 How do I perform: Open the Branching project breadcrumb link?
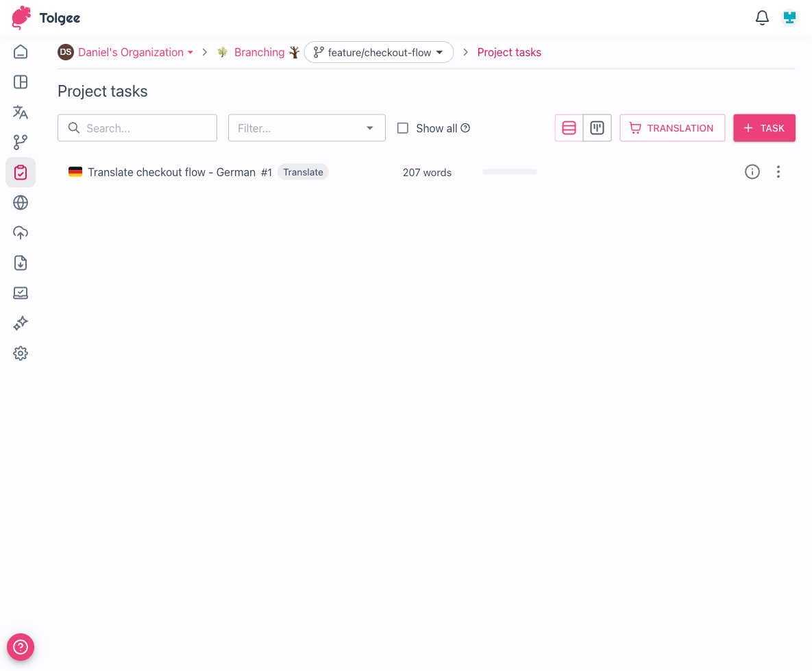[x=260, y=52]
